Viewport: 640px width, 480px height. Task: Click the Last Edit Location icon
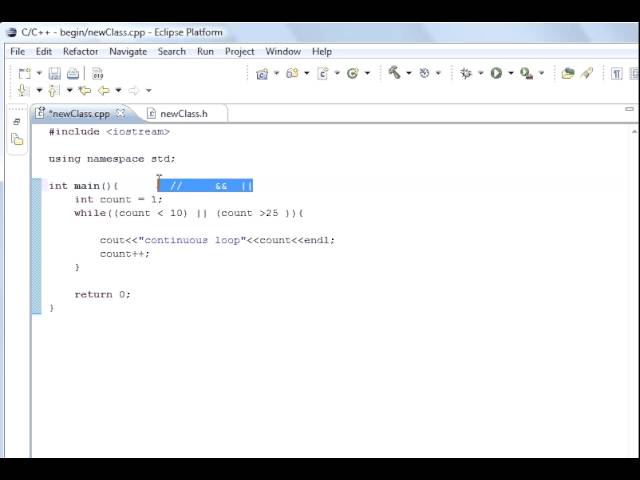pyautogui.click(x=85, y=90)
